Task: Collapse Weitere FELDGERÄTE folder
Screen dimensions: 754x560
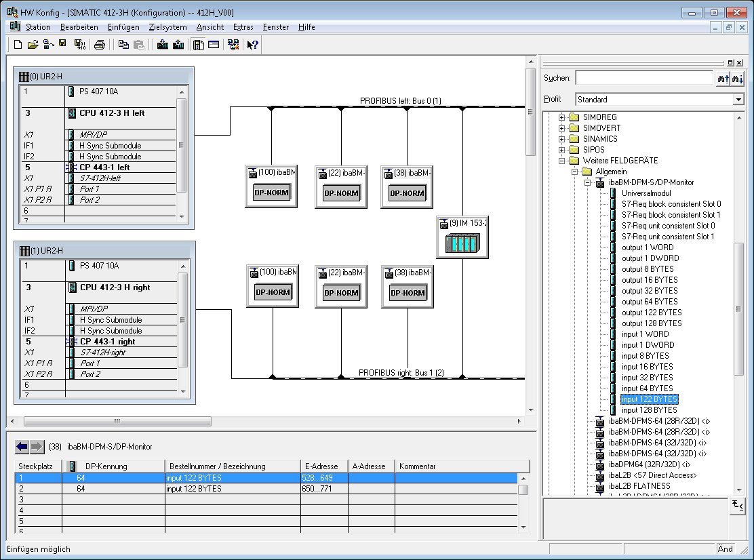Action: coord(561,161)
